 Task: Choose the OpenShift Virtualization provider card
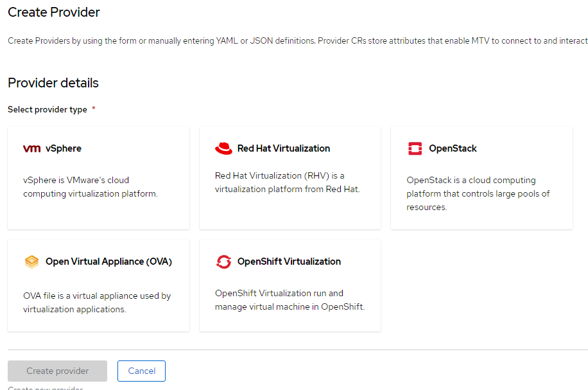290,286
